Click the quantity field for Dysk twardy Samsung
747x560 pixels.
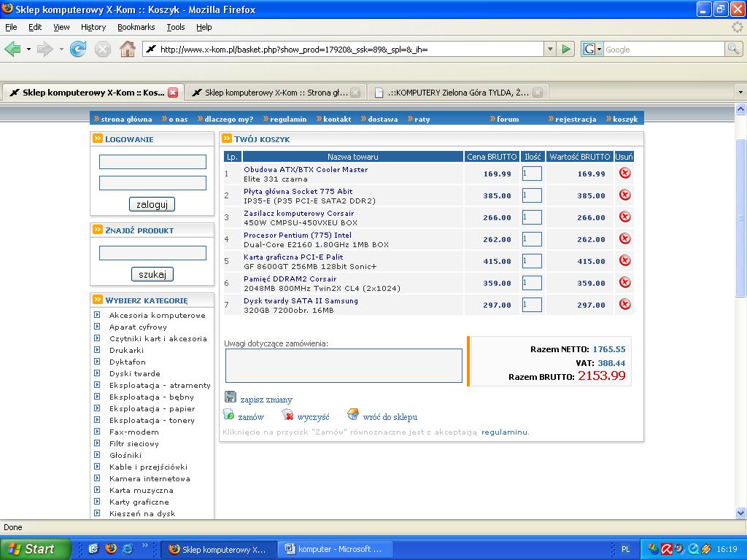[x=532, y=305]
